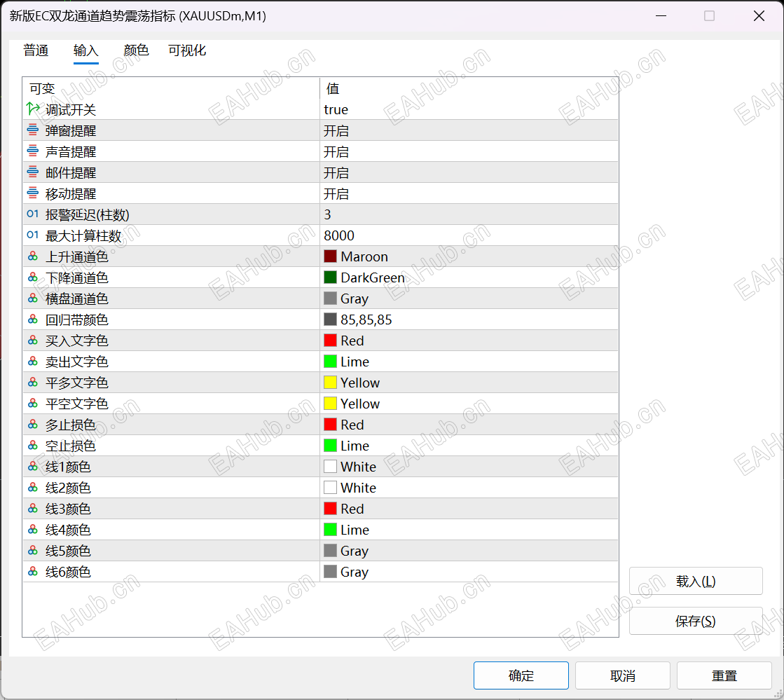Click the Lime swatch for 卖出文字色
Image resolution: width=784 pixels, height=700 pixels.
coord(330,361)
